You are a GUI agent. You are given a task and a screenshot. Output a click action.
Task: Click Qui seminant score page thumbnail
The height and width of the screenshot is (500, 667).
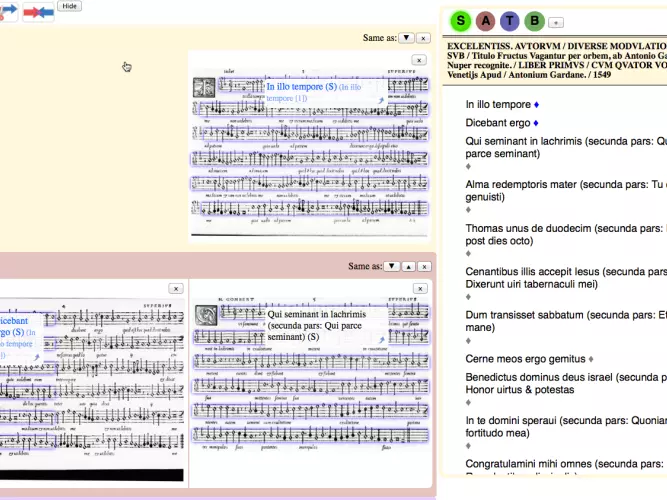(311, 374)
